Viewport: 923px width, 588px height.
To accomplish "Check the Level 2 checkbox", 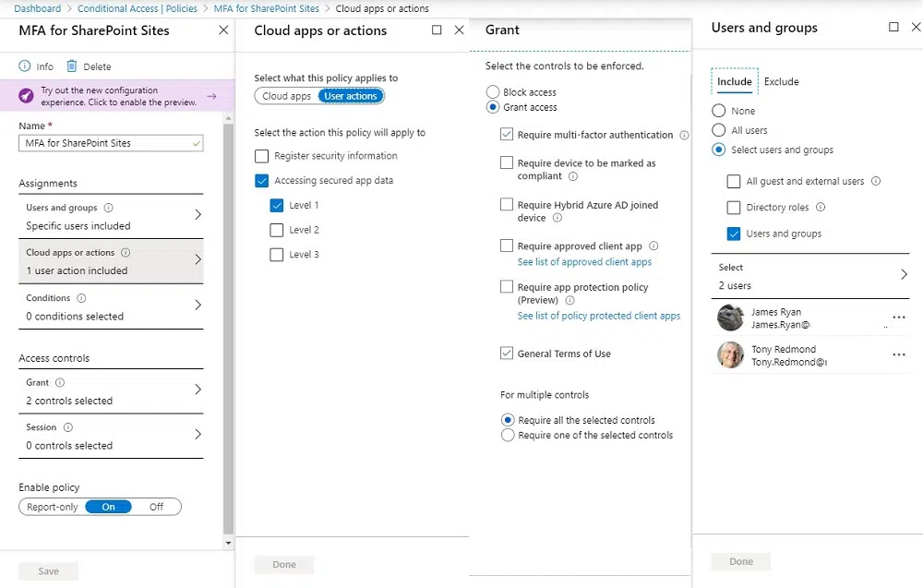I will [277, 230].
